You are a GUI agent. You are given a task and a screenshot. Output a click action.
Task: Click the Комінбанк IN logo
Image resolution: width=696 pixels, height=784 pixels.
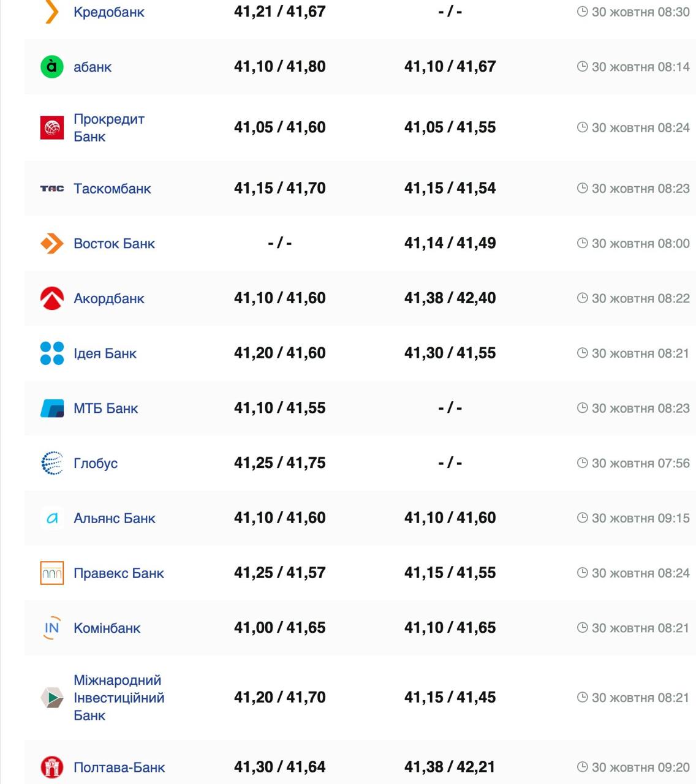52,628
